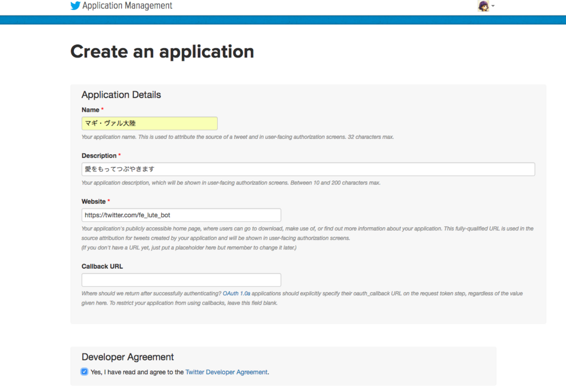Click the "Create an application" page heading
This screenshot has width=566, height=392.
162,51
